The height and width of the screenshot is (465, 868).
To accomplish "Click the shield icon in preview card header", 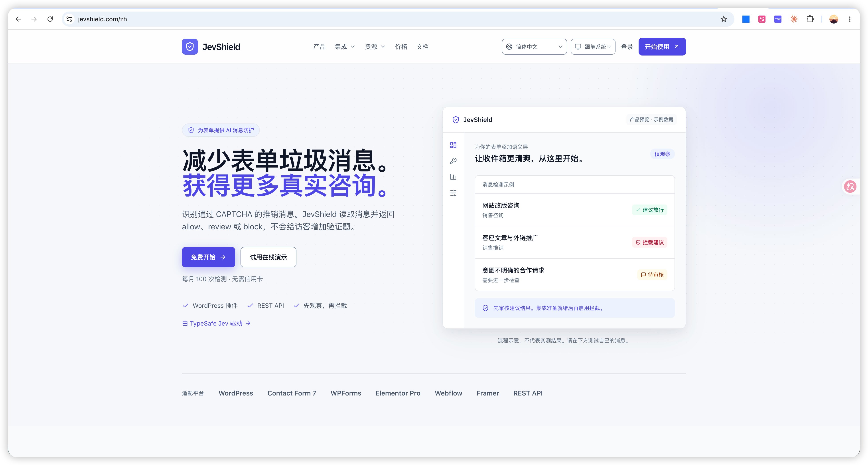I will click(x=456, y=120).
